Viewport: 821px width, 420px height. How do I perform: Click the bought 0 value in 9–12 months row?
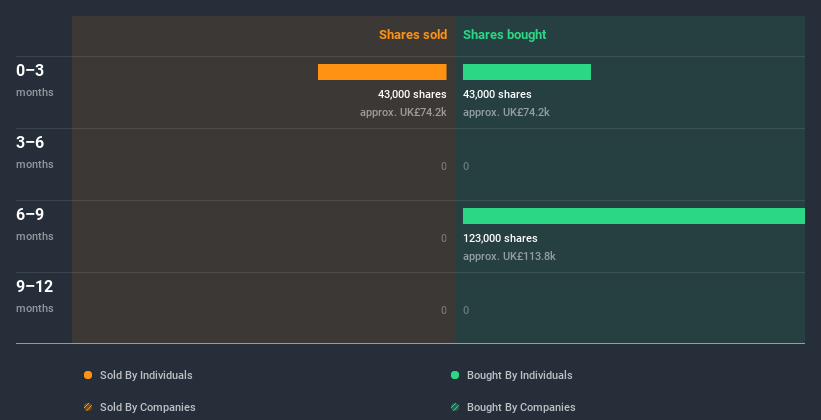(x=466, y=310)
